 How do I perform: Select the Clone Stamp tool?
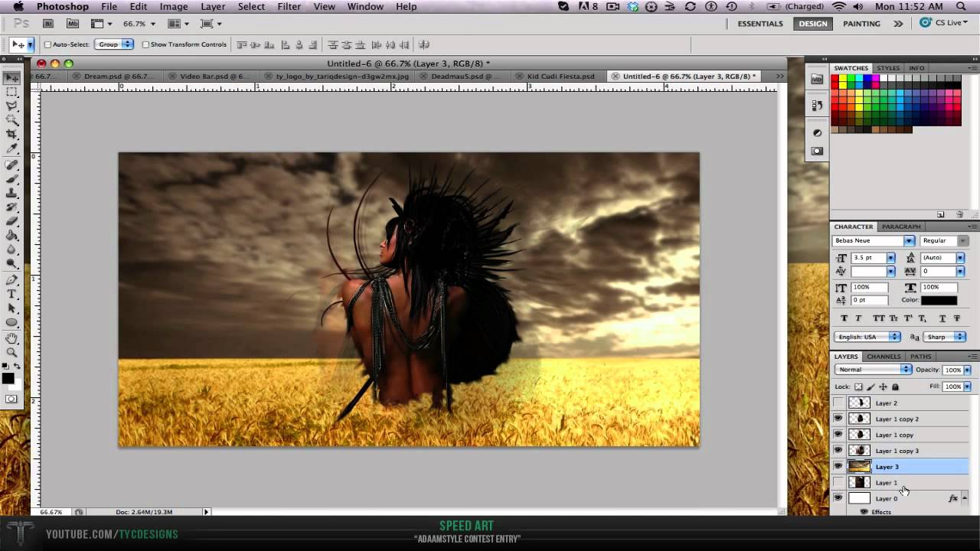pos(12,193)
